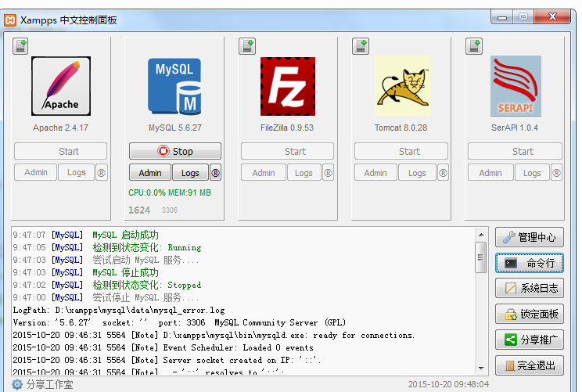Click the Tomcat cat logo
582x392 pixels.
402,85
